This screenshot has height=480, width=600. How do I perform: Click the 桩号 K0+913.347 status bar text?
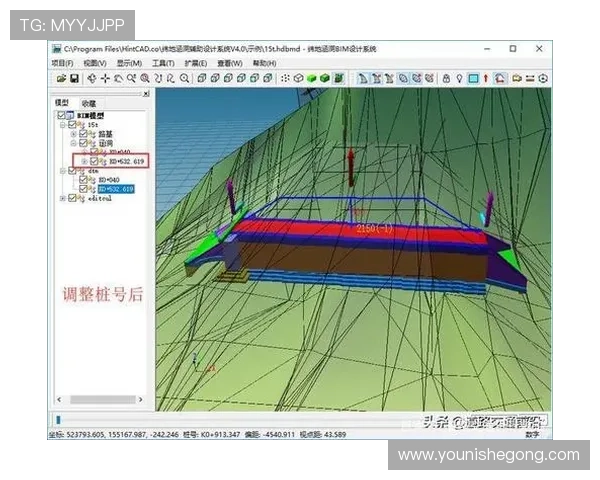click(x=212, y=434)
